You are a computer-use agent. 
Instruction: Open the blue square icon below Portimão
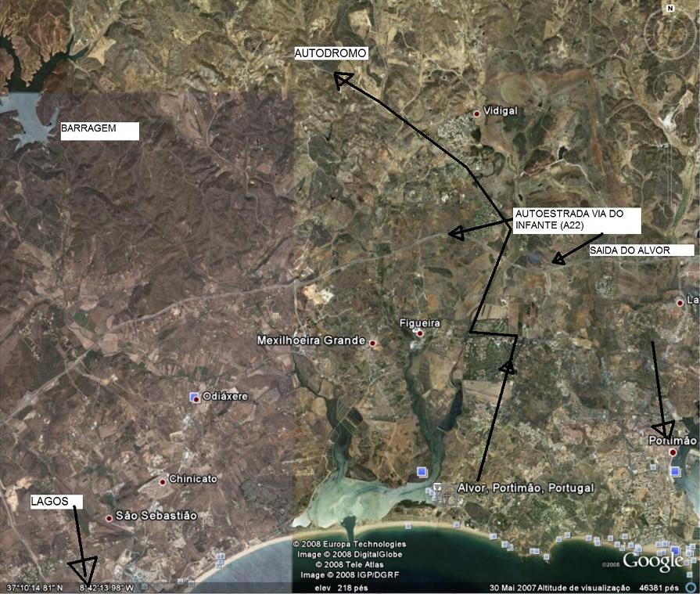tap(675, 471)
